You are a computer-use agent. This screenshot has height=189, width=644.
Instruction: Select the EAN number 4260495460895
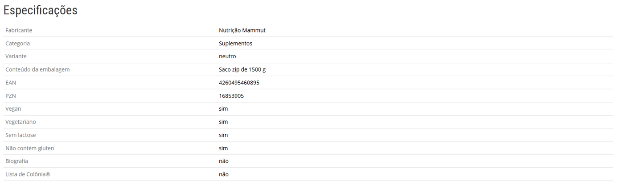point(239,83)
